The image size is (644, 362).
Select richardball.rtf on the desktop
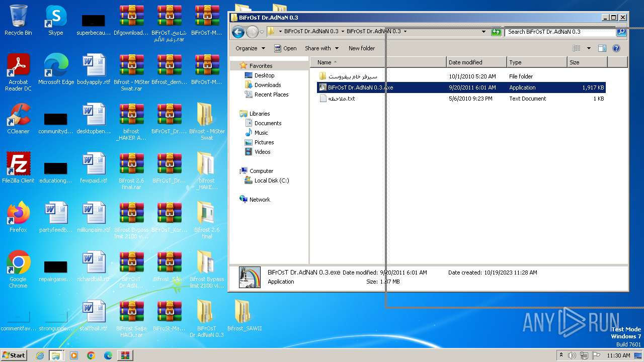[94, 266]
